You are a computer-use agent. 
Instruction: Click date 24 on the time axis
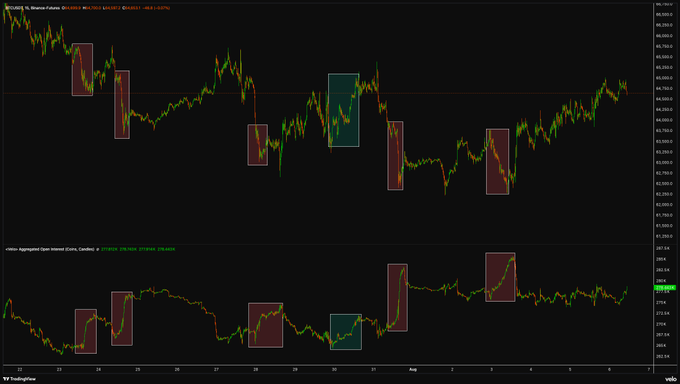(x=98, y=370)
